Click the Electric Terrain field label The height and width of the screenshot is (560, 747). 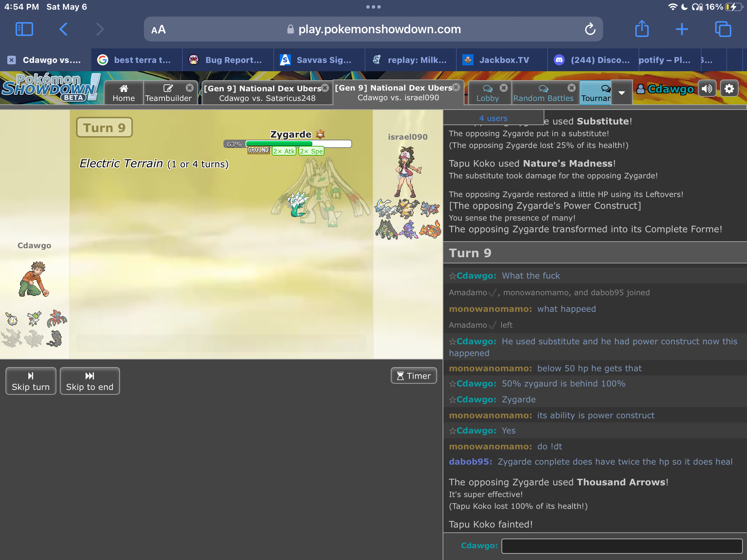point(154,164)
